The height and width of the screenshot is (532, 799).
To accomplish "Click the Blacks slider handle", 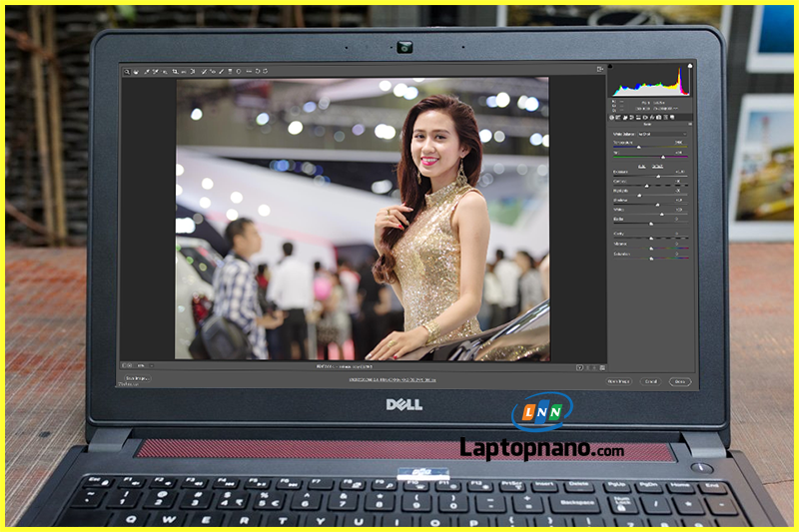I will click(x=651, y=224).
